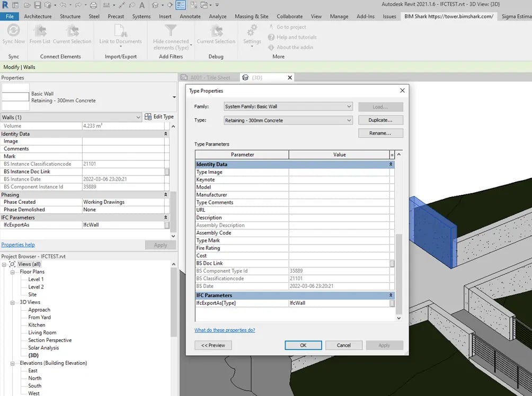Click Cancel in Type Properties dialog
Screen dimensions: 532x396
344,345
